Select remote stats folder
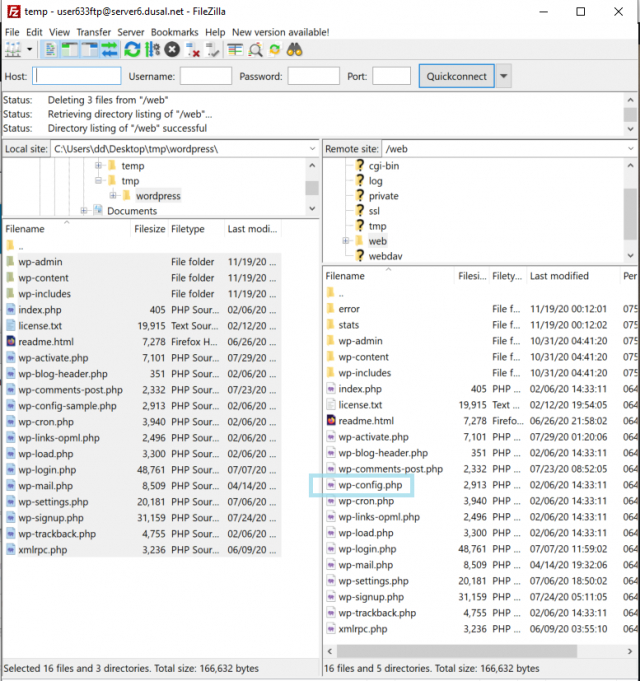The width and height of the screenshot is (640, 681). pos(349,325)
